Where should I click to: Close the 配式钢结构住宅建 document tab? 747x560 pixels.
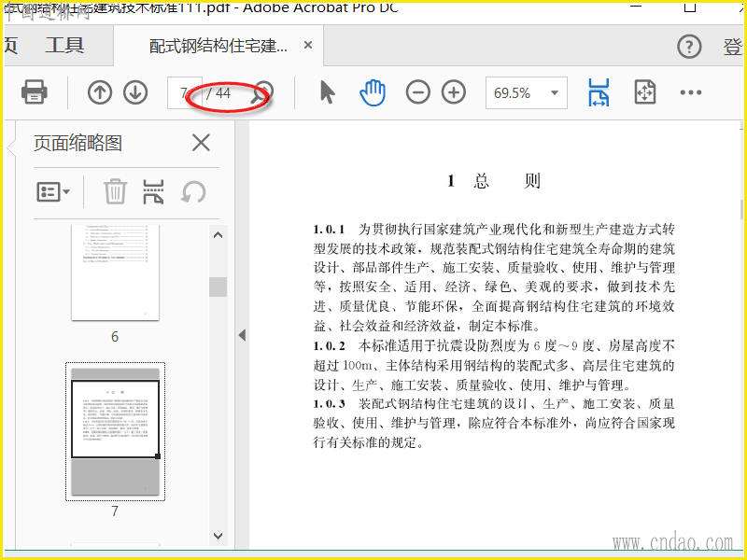(x=308, y=45)
